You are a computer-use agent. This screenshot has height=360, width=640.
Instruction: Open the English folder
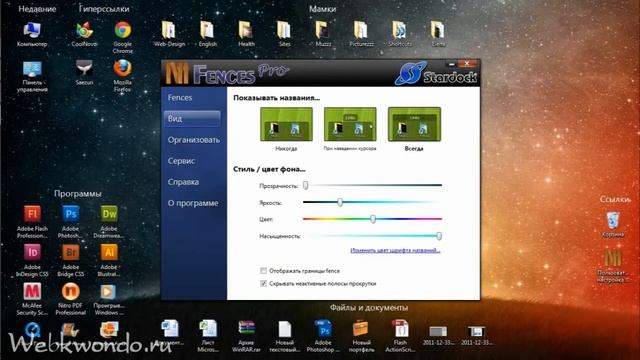coord(207,34)
